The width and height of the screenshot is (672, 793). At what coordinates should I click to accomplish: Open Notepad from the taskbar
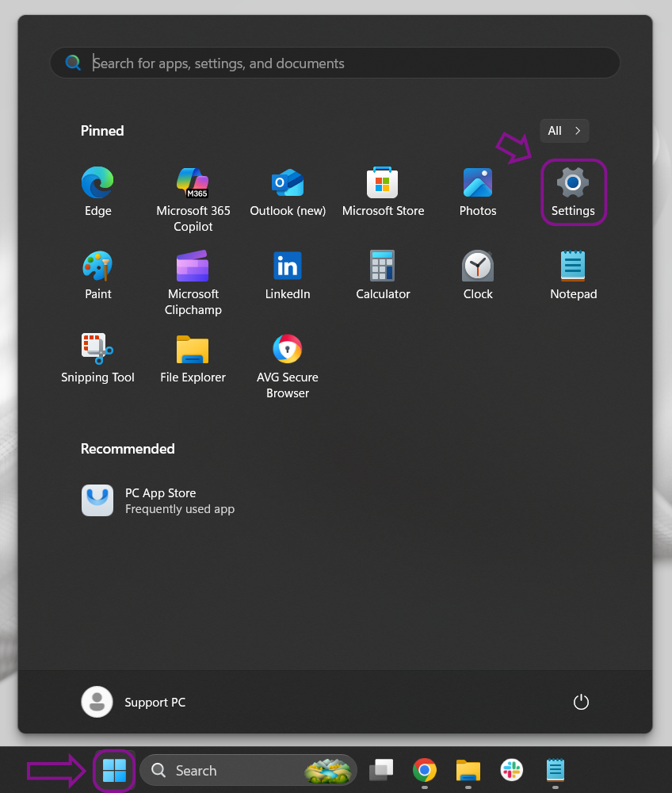tap(556, 771)
